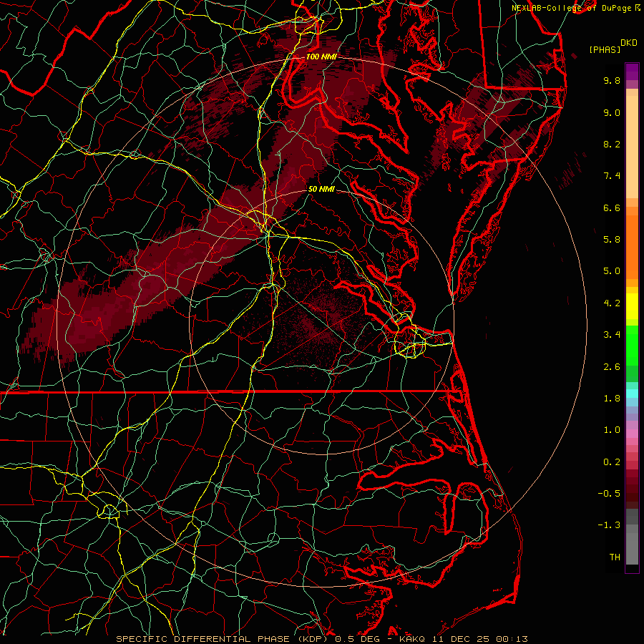Pick the gray segment of the color bar

point(632,538)
